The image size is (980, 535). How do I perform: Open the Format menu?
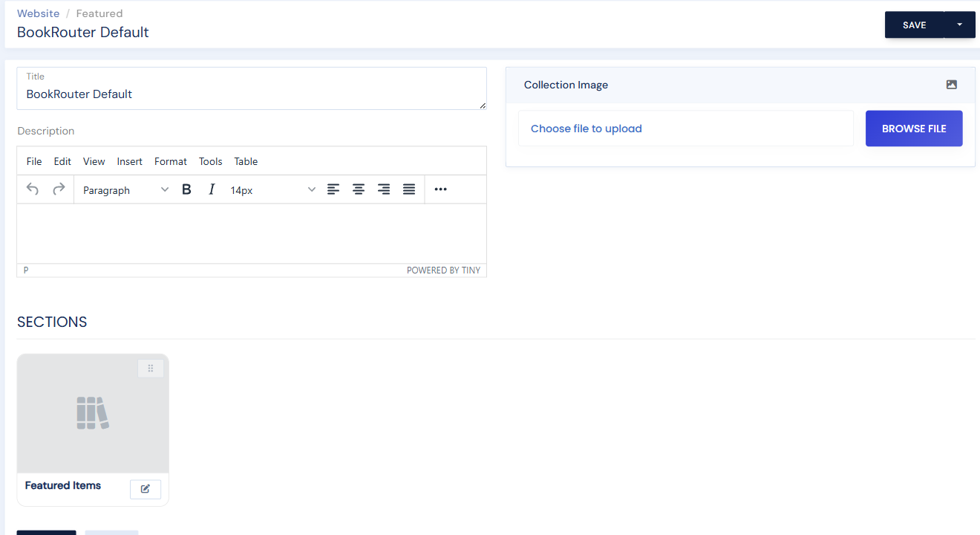pos(171,161)
